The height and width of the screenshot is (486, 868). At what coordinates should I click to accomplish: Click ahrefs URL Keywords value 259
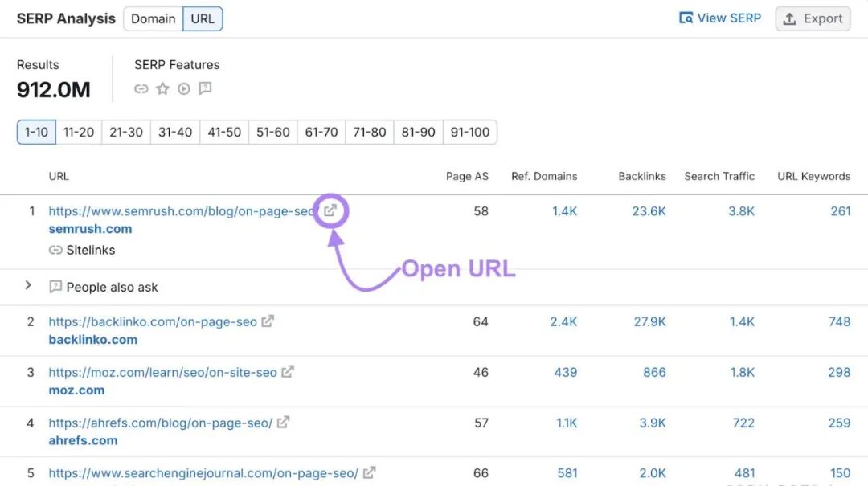click(x=839, y=423)
